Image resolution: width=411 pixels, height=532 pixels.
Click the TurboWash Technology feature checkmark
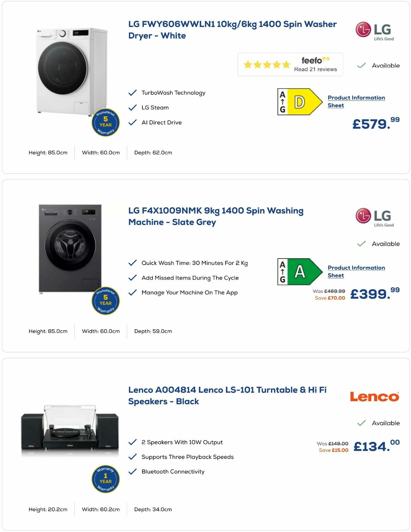pos(132,92)
